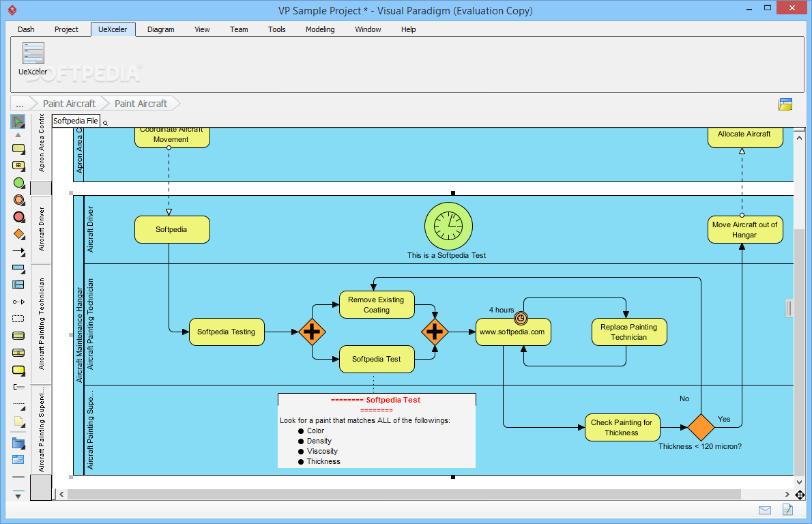This screenshot has width=812, height=524.
Task: Click the horizontal scrollbar right arrow
Action: click(787, 495)
